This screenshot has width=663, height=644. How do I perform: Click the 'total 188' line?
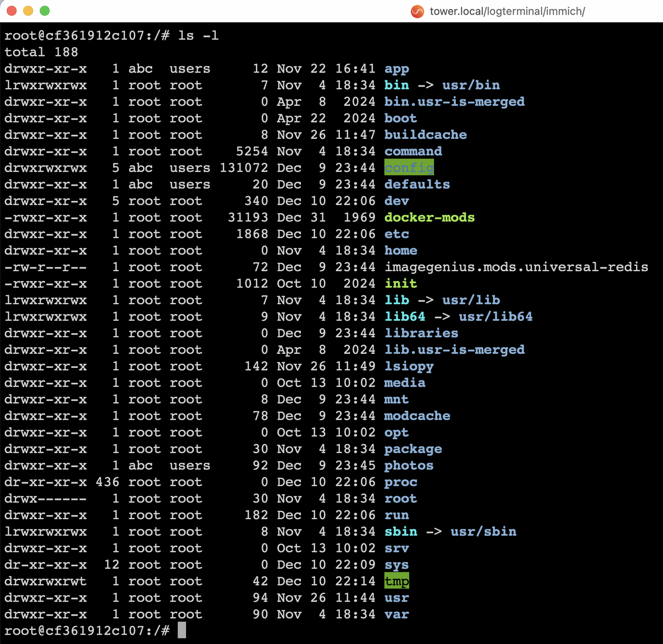click(41, 52)
